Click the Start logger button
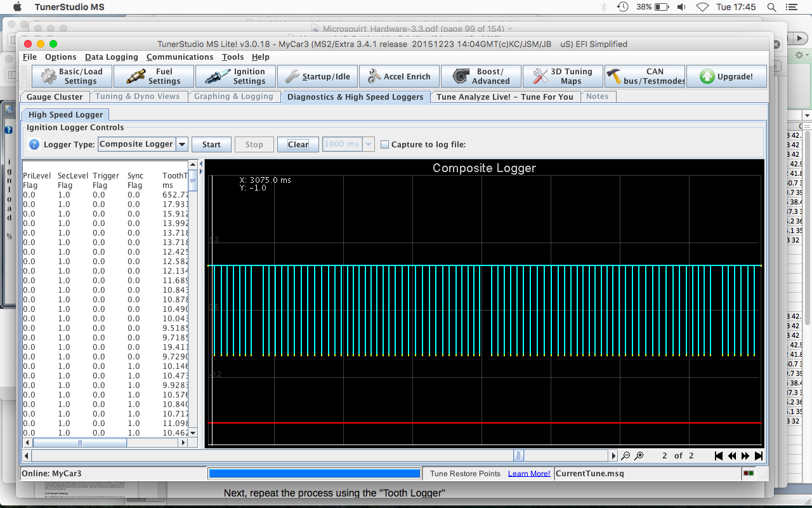This screenshot has width=812, height=508. 211,144
